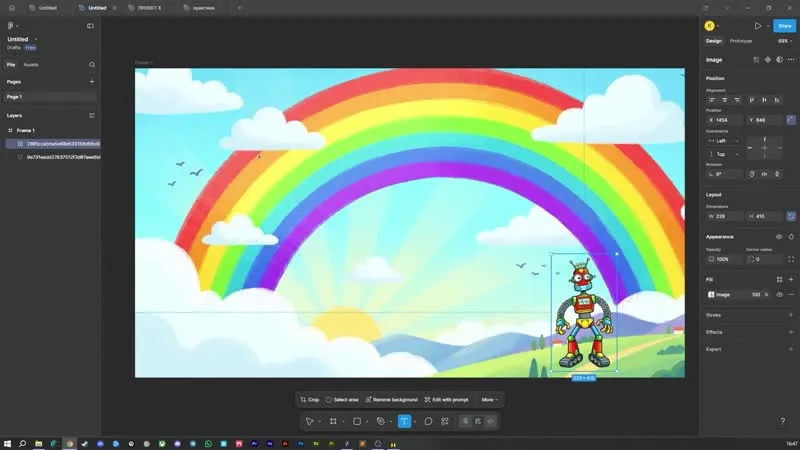Create component from Image
The width and height of the screenshot is (800, 450).
[x=768, y=60]
